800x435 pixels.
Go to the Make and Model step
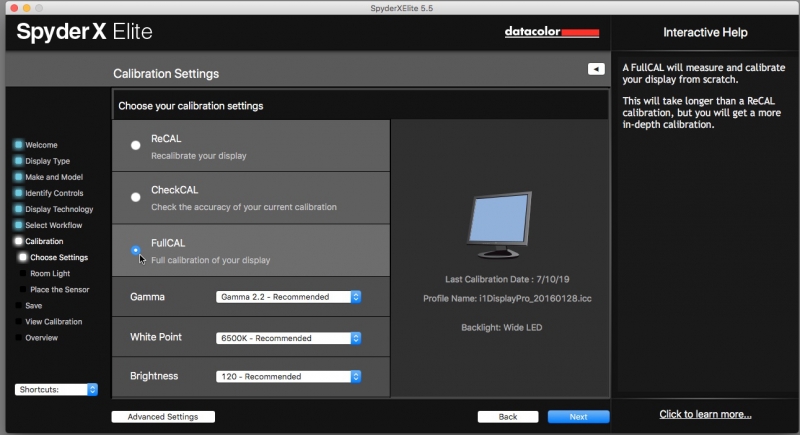pos(54,177)
